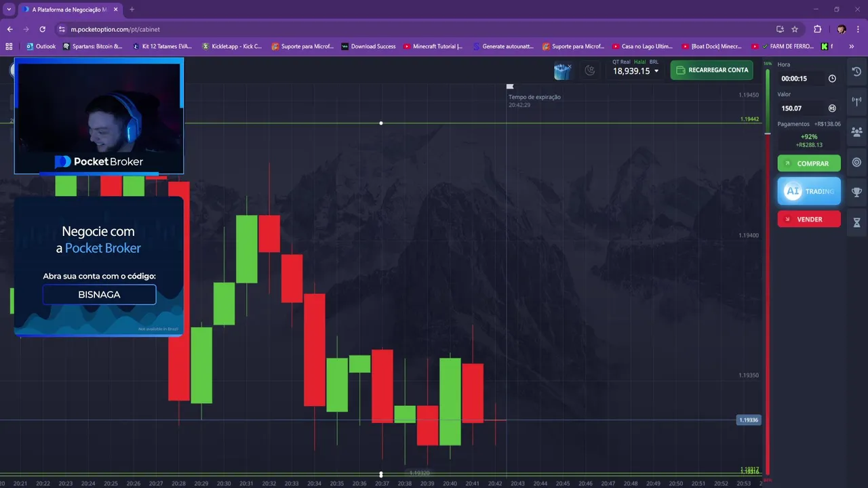The image size is (868, 488).
Task: Open the Casa no Lago Ultim... bookmark
Action: 643,46
